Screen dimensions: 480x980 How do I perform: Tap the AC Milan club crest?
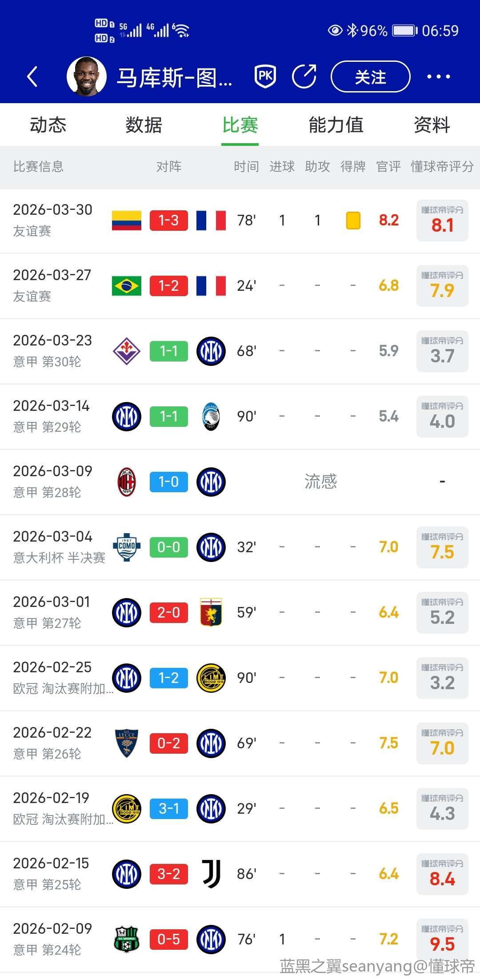tap(127, 482)
